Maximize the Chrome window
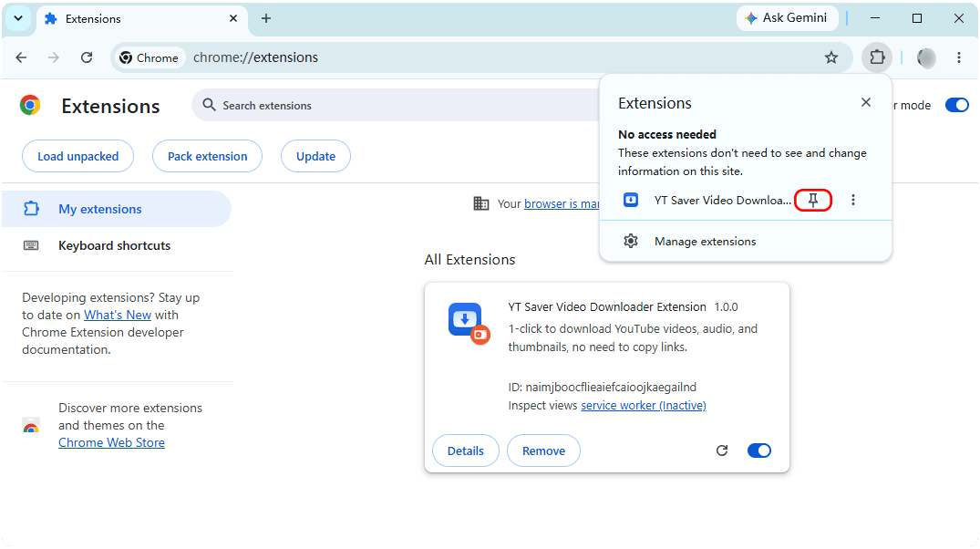This screenshot has height=549, width=980. coord(917,18)
